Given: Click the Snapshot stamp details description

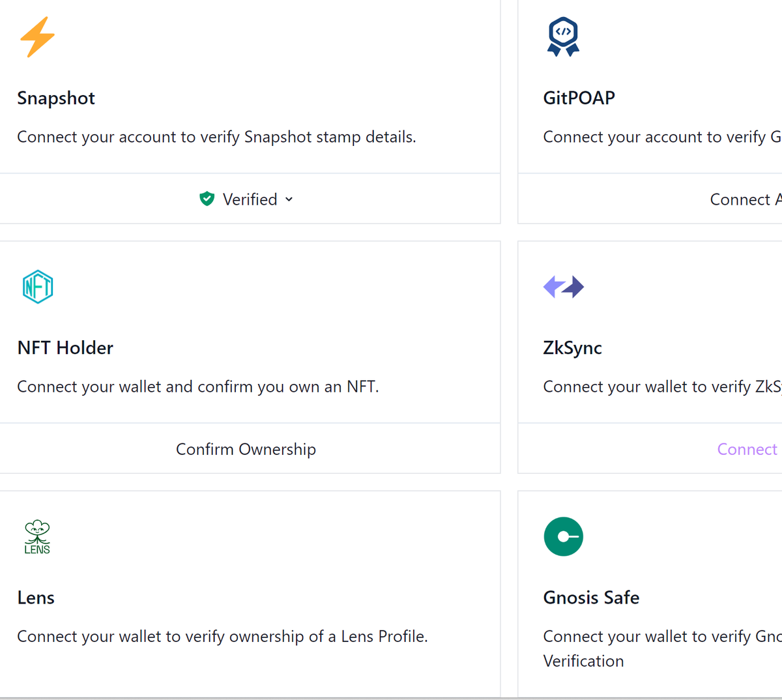Looking at the screenshot, I should coord(216,137).
